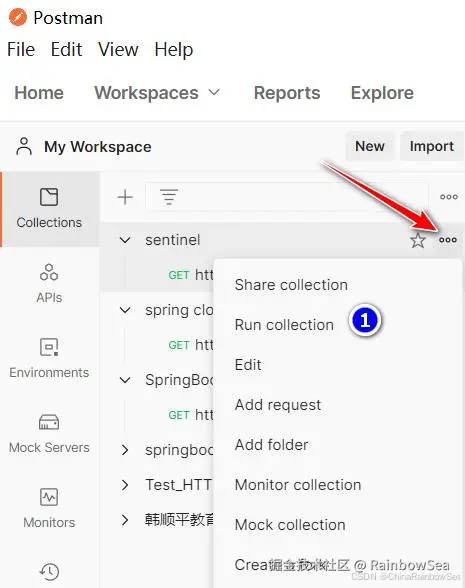
Task: Click the filter lines icon
Action: [x=169, y=197]
